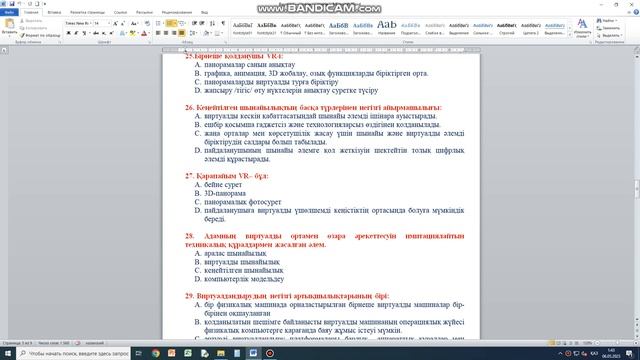Click the Center alignment icon
Image resolution: width=640 pixels, height=360 pixels.
point(166,33)
